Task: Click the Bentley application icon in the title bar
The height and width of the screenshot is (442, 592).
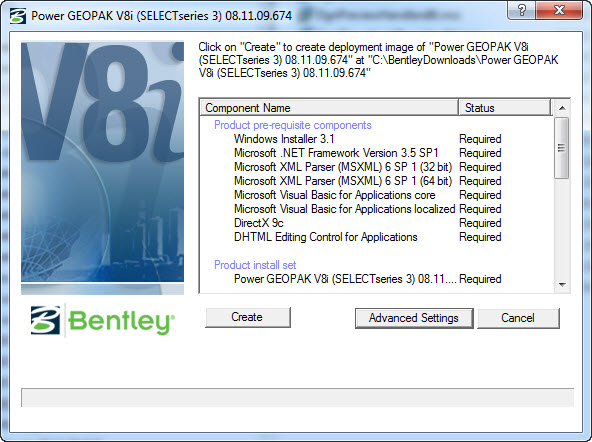Action: (18, 16)
